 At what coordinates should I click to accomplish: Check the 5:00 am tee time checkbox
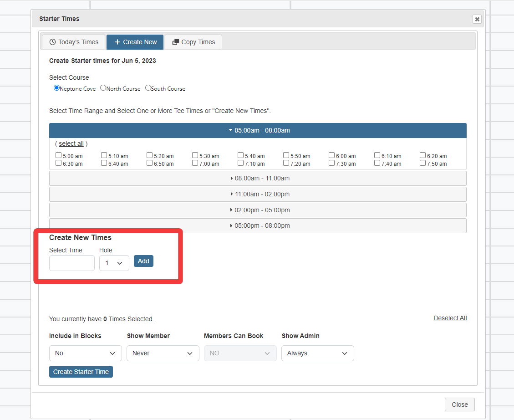point(58,154)
